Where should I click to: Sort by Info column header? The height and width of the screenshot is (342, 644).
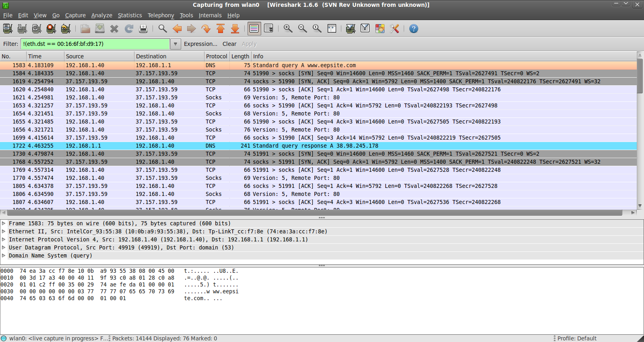point(444,56)
